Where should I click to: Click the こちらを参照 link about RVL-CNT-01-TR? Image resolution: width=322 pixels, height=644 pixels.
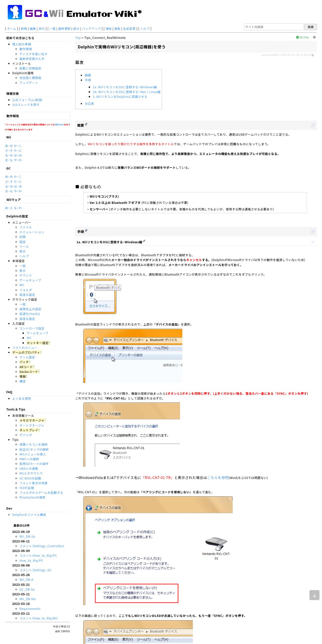(218, 478)
